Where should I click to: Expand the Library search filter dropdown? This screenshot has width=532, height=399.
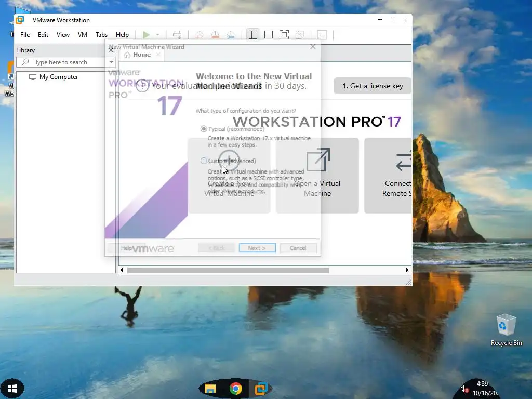111,62
